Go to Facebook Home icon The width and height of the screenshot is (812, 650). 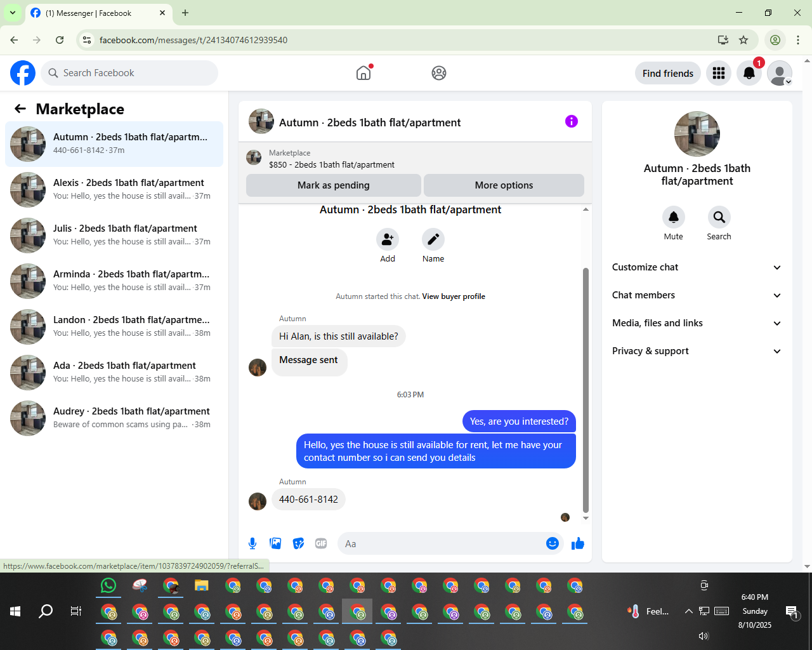coord(363,73)
